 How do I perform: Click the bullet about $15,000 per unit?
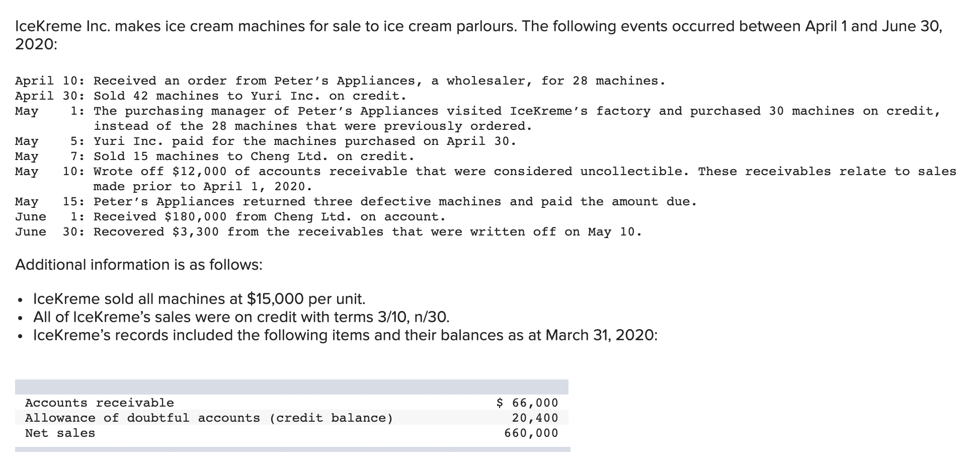tap(199, 299)
